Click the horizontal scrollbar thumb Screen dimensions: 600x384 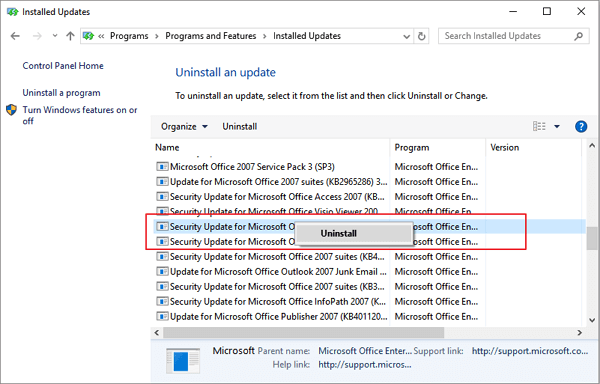[x=303, y=333]
